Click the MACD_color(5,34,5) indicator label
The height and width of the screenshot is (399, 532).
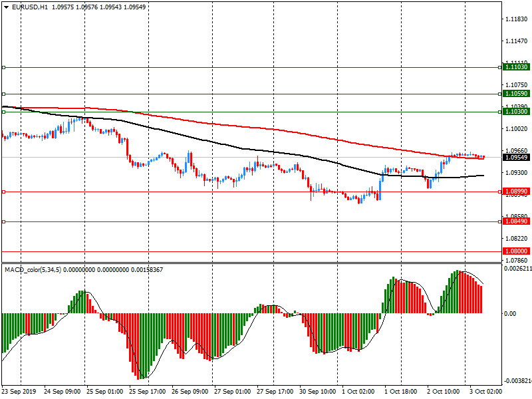(x=33, y=270)
